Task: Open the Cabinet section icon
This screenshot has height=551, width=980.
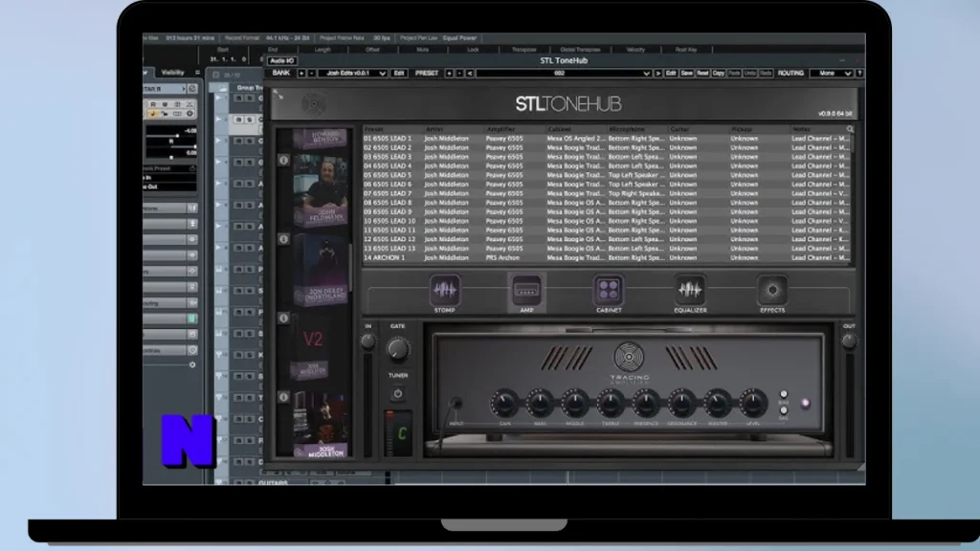Action: (x=608, y=290)
